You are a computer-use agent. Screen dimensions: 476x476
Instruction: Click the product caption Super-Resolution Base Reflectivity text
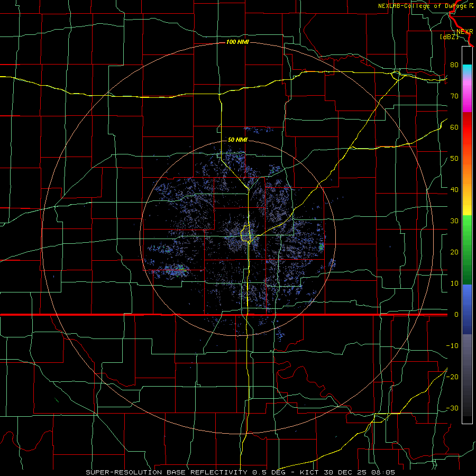167,472
